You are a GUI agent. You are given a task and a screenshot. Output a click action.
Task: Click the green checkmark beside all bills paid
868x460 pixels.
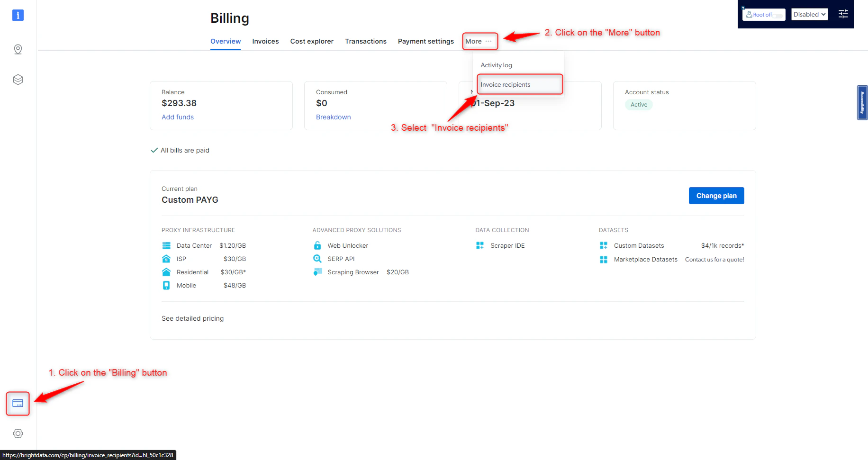[154, 150]
